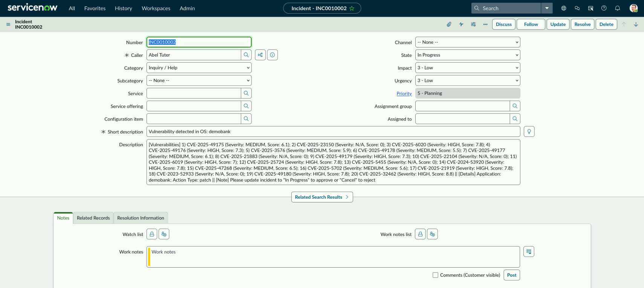644x288 pixels.
Task: Open the Urgency dropdown
Action: [x=467, y=81]
